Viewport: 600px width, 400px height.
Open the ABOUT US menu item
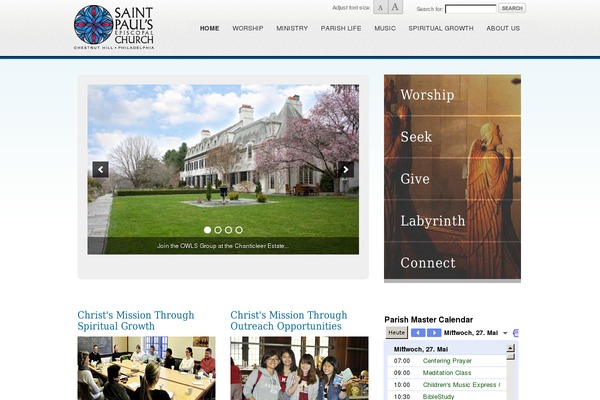click(x=503, y=28)
